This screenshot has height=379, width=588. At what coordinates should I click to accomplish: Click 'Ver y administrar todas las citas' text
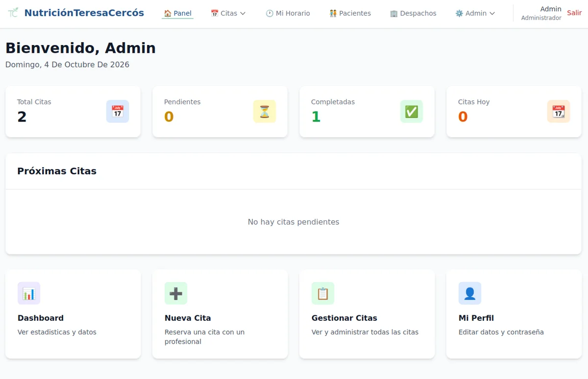coord(365,332)
